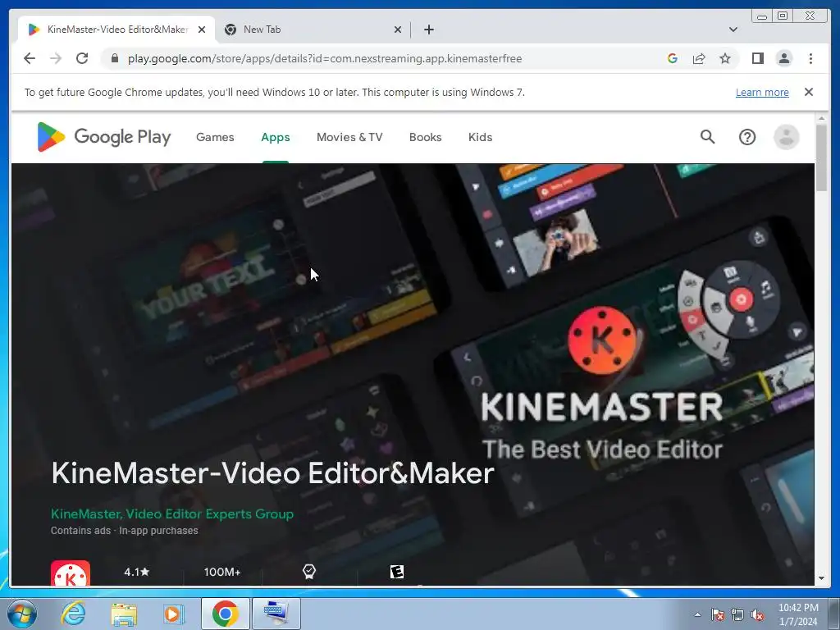Viewport: 840px width, 630px height.
Task: Click the site padlock icon
Action: (x=114, y=58)
